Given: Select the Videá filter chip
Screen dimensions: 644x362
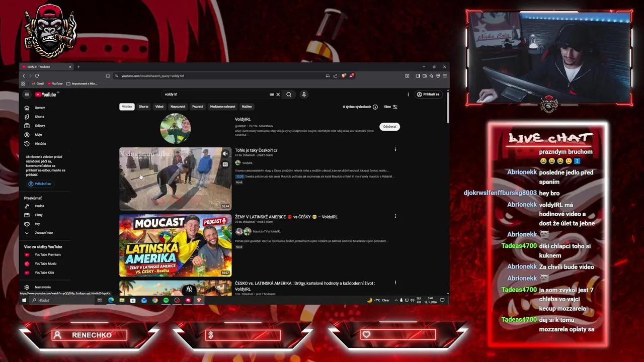Looking at the screenshot, I should click(159, 107).
